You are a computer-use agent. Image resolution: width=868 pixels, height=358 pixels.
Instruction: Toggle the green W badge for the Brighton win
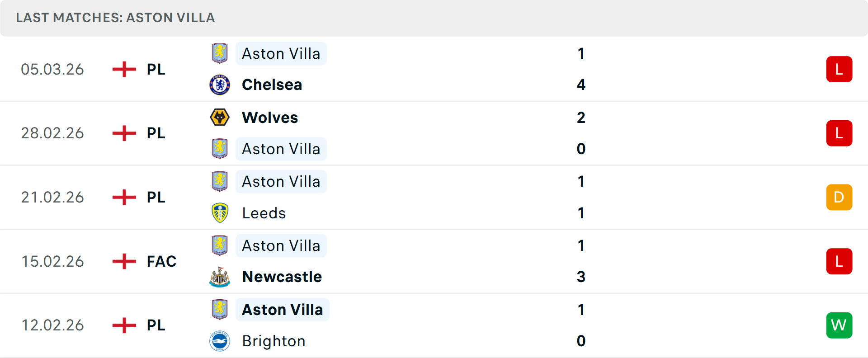pyautogui.click(x=839, y=325)
